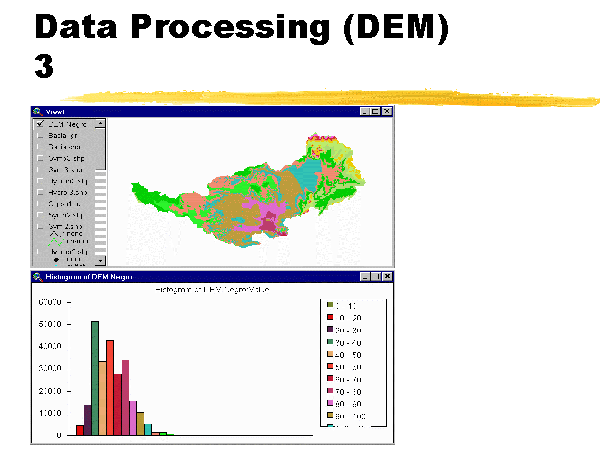Image resolution: width=600 pixels, height=450 pixels.
Task: Close the Histogram of DEM Negro window
Action: pos(387,278)
